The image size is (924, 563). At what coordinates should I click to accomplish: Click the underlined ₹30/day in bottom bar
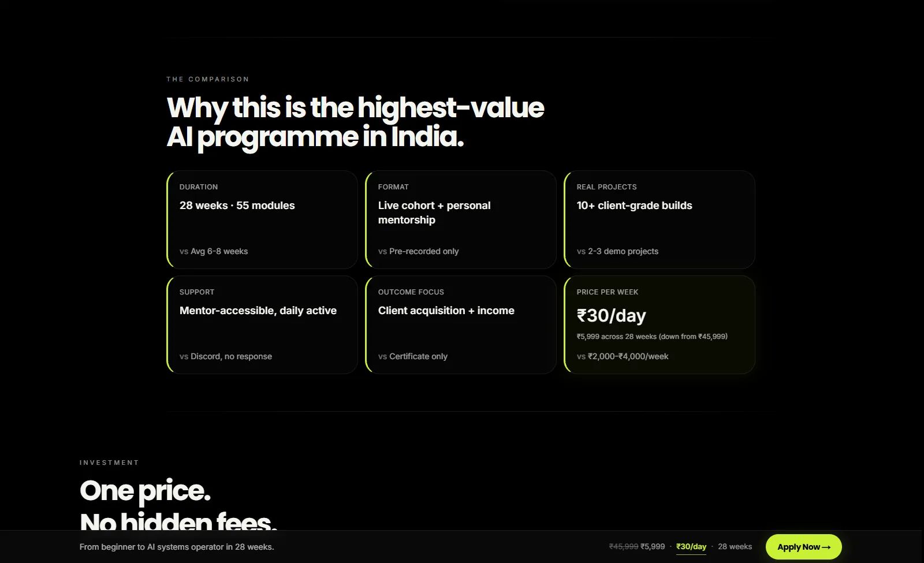click(691, 546)
